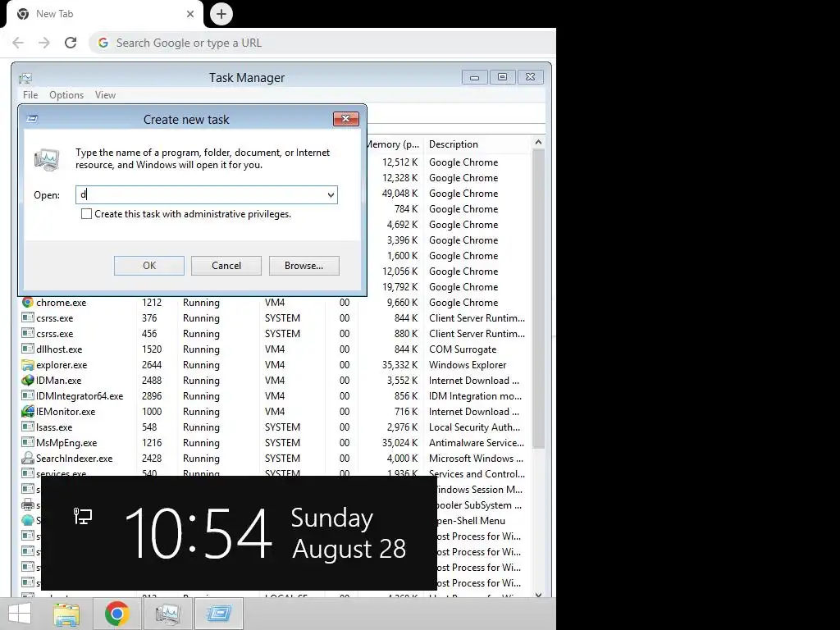
Task: Click the csrss.exe icon with PID 376
Action: tap(27, 317)
